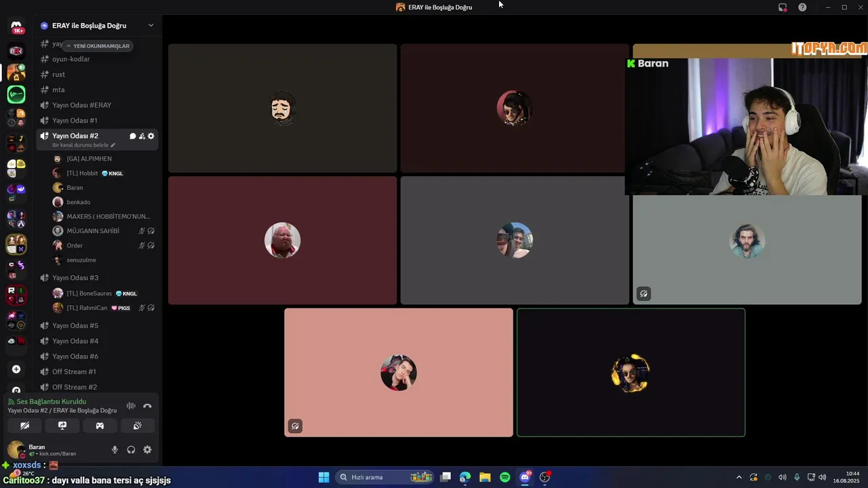Open user settings gear
The image size is (868, 488).
pyautogui.click(x=147, y=450)
